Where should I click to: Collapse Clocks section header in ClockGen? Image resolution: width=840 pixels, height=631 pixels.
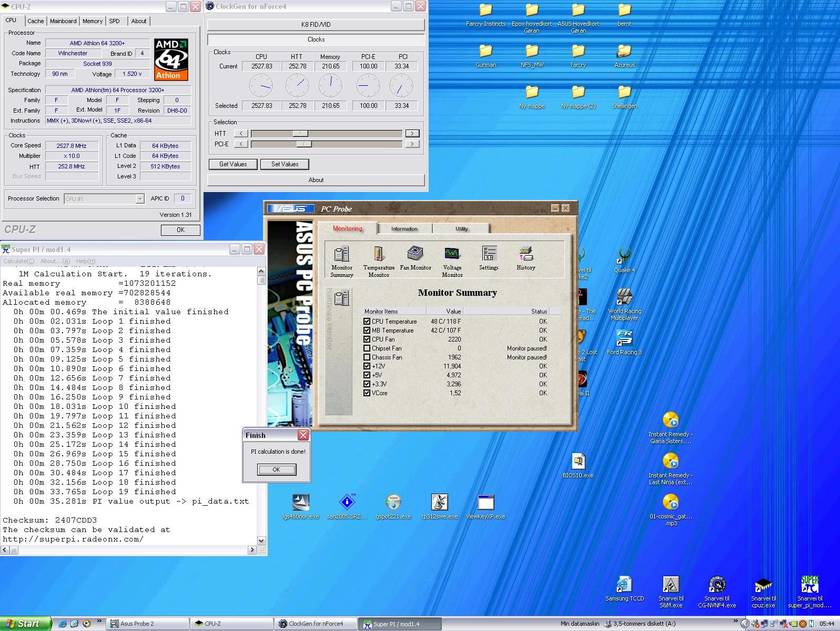pyautogui.click(x=316, y=39)
